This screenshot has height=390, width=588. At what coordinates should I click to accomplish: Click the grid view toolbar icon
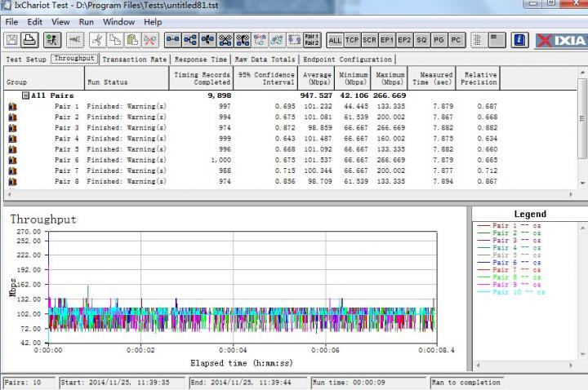(x=479, y=40)
